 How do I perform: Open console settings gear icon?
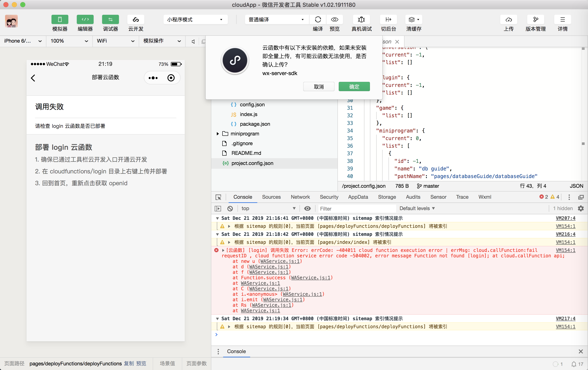point(581,209)
